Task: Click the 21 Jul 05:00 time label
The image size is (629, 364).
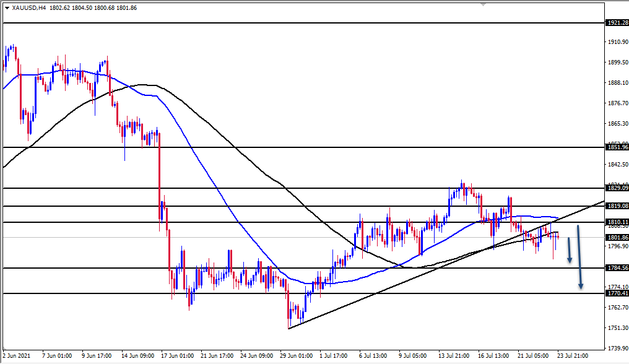Action: click(533, 356)
